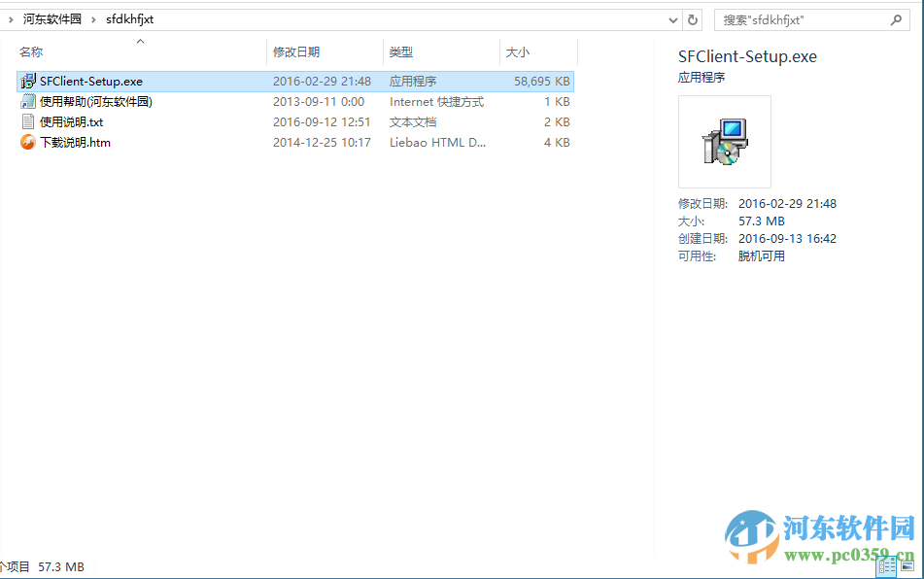Click the search magnifier icon
Viewport: 924px width, 579px height.
[896, 20]
